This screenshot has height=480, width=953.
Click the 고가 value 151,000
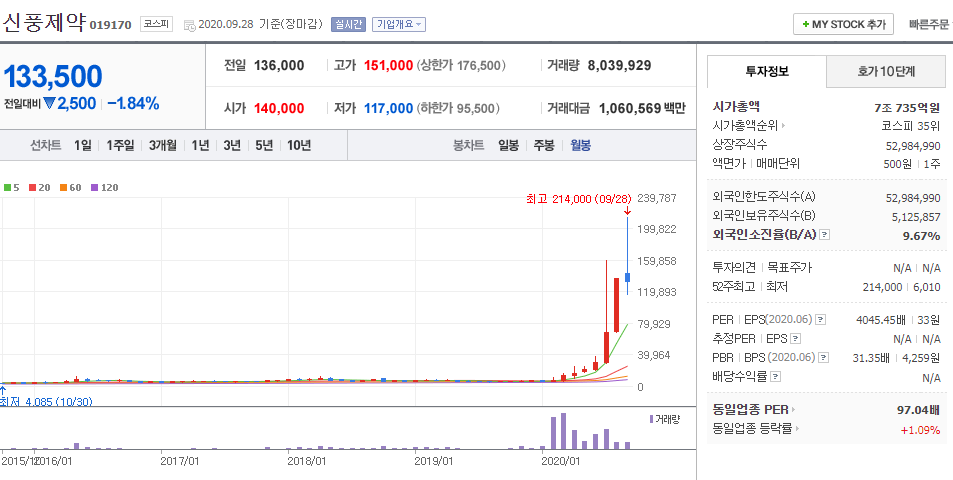[x=388, y=66]
